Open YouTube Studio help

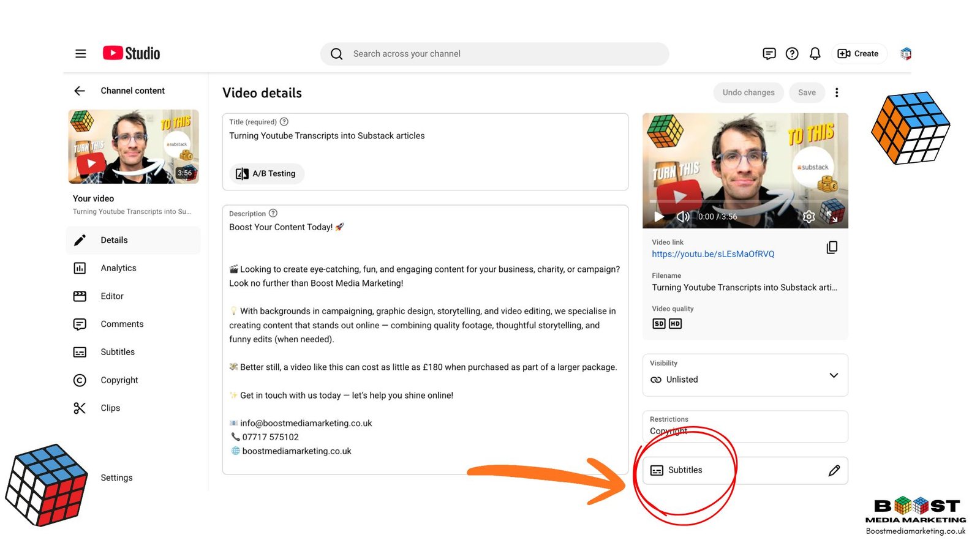tap(791, 53)
